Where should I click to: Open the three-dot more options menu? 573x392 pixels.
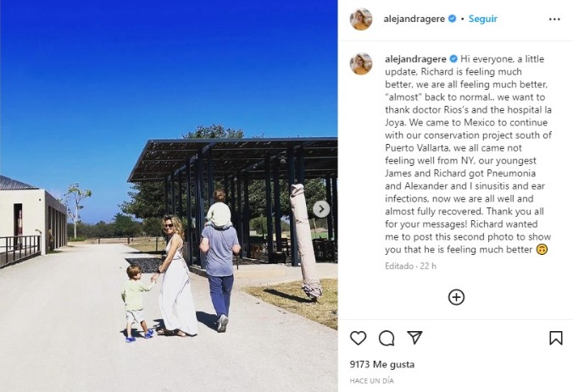554,19
